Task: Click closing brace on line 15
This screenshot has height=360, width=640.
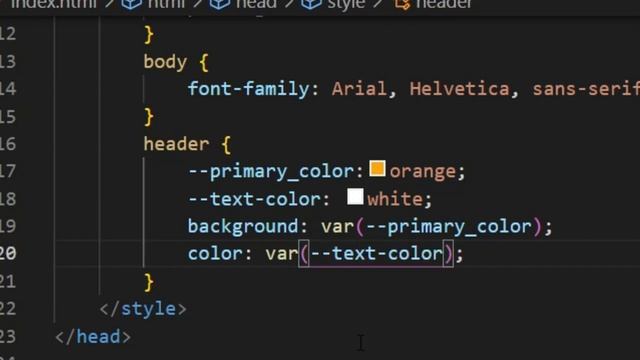Action: (149, 117)
